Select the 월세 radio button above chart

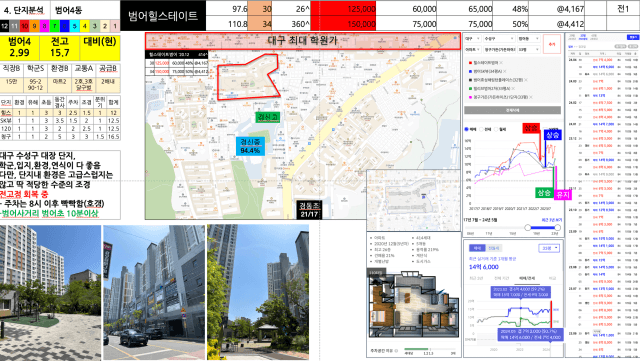tap(496, 129)
